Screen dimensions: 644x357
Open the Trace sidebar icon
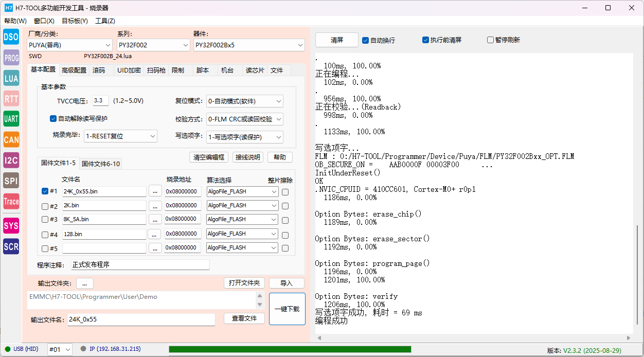coord(11,202)
